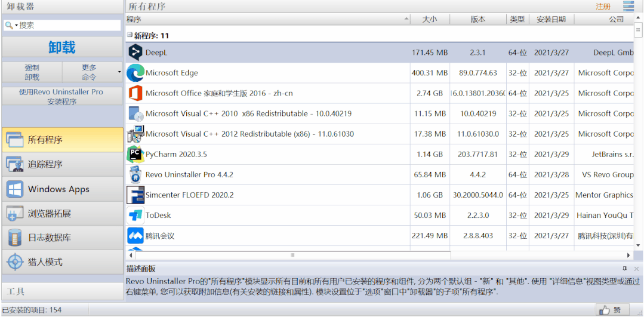Select the DeepL row name
Screen dimensions: 644x317
[156, 53]
